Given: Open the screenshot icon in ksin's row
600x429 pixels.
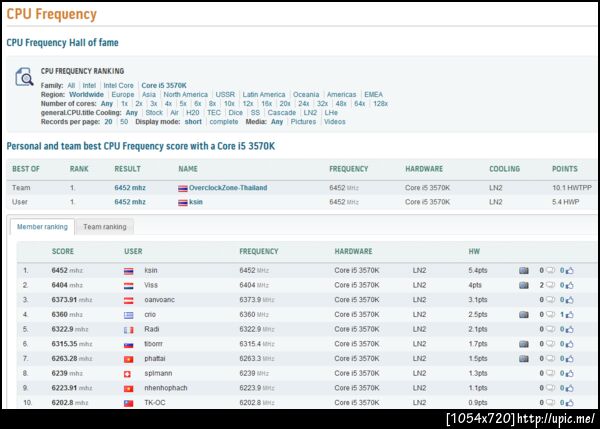Looking at the screenshot, I should coord(524,271).
